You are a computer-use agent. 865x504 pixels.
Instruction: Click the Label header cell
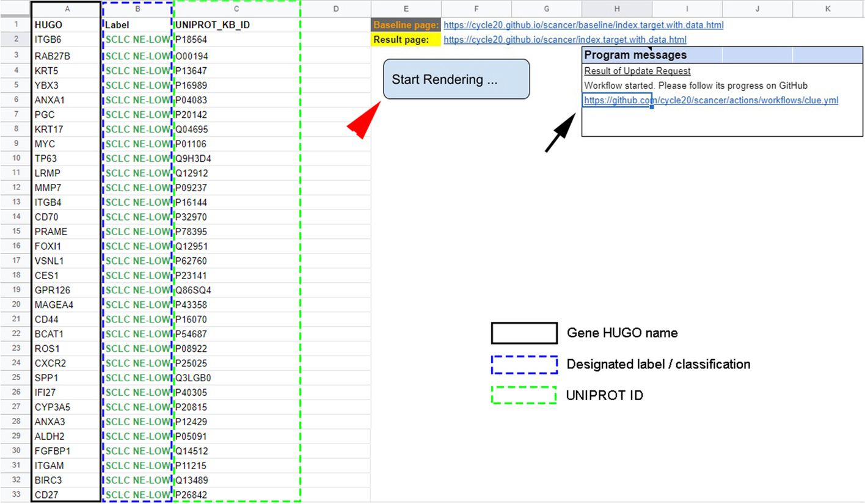pos(137,25)
